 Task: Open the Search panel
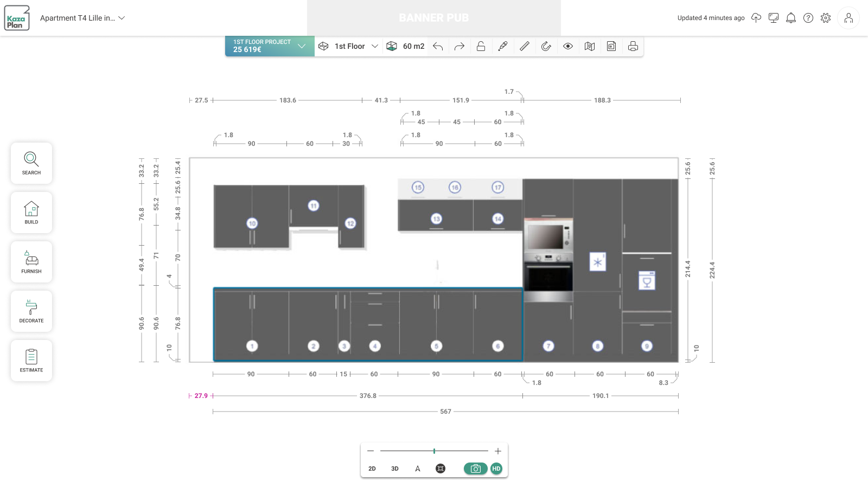click(31, 163)
